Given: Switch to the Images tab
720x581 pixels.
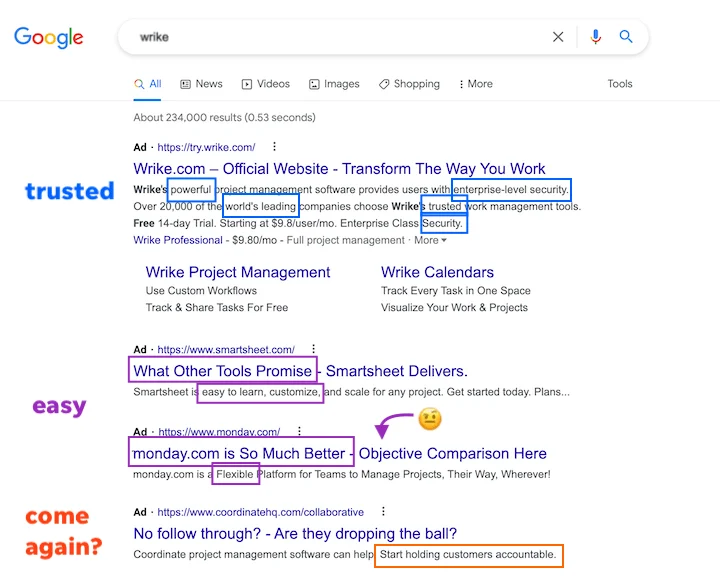Looking at the screenshot, I should [x=334, y=84].
